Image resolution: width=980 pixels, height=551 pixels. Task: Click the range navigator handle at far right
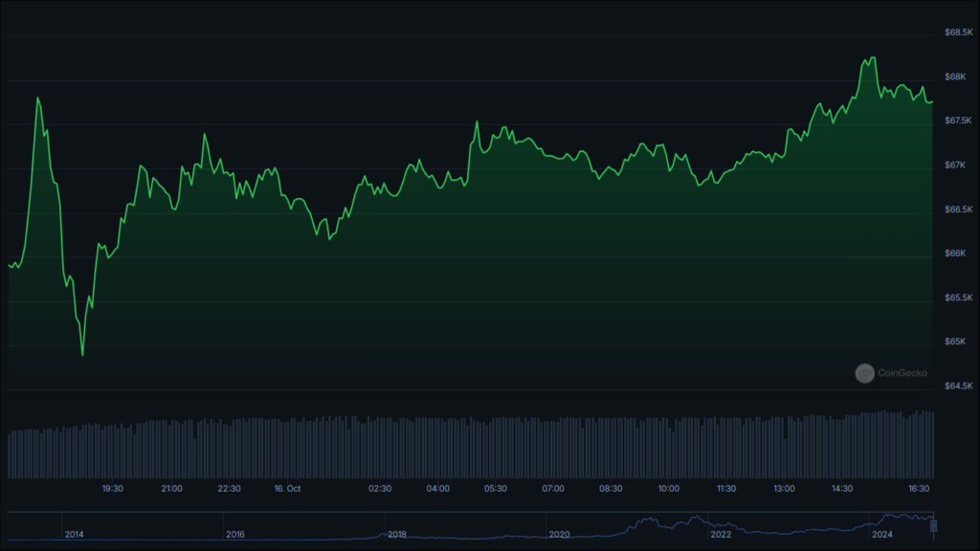(x=934, y=526)
